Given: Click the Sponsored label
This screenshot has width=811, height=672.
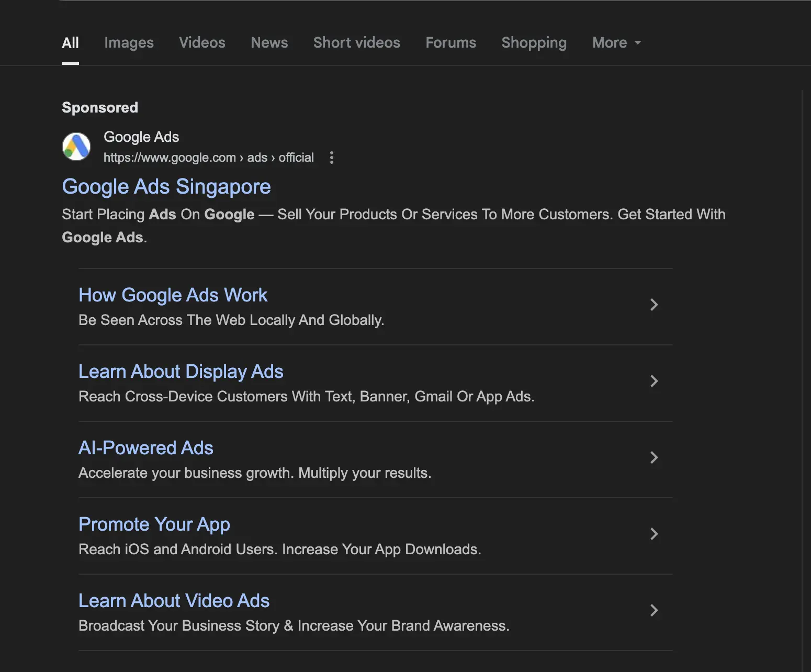Looking at the screenshot, I should point(100,107).
